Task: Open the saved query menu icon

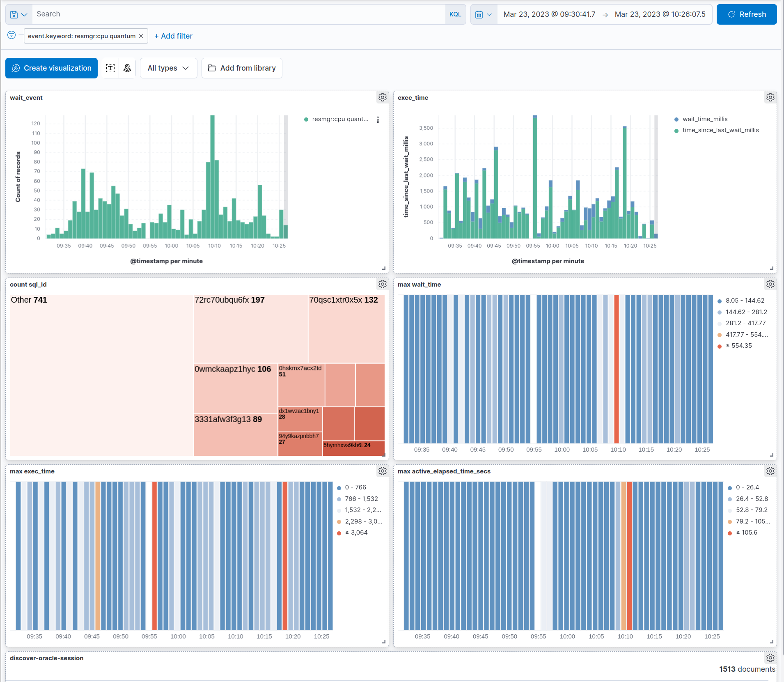Action: point(18,14)
